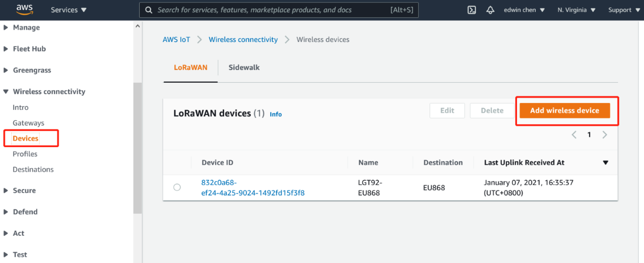Open Devices in the sidebar
Viewport: 644px width, 263px height.
(26, 139)
